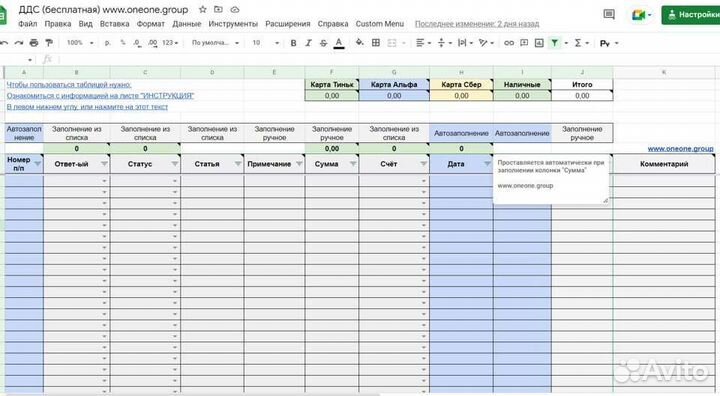
Task: Open the Последнее изменение history link
Action: point(477,24)
